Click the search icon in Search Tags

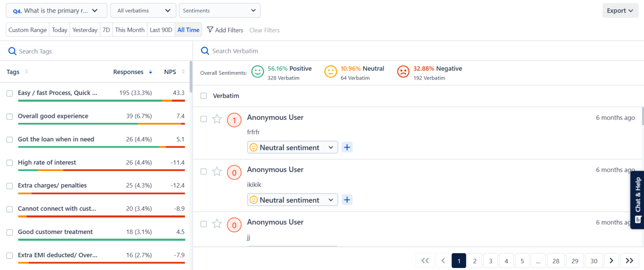coord(12,51)
